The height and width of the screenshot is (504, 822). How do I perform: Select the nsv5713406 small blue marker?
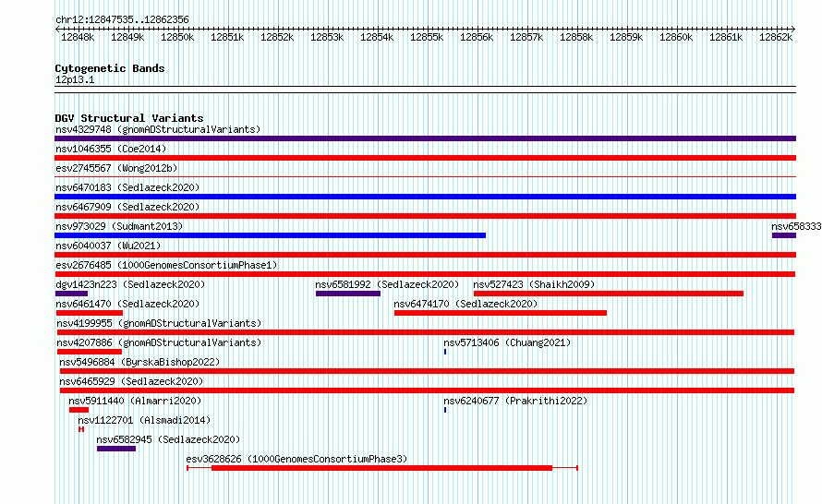[x=445, y=352]
